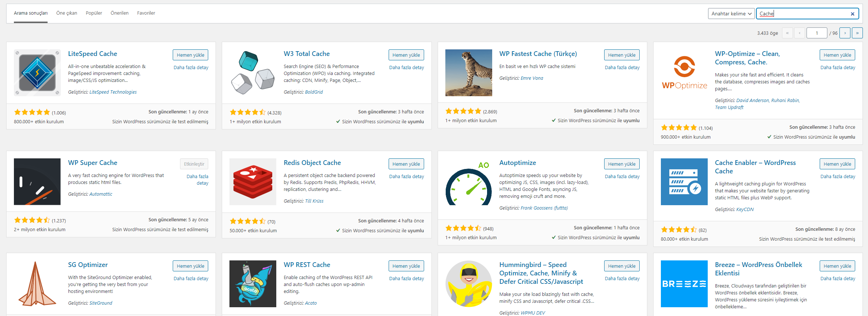The width and height of the screenshot is (868, 316).
Task: Click the LiteSpeed Cache plugin icon
Action: click(37, 73)
